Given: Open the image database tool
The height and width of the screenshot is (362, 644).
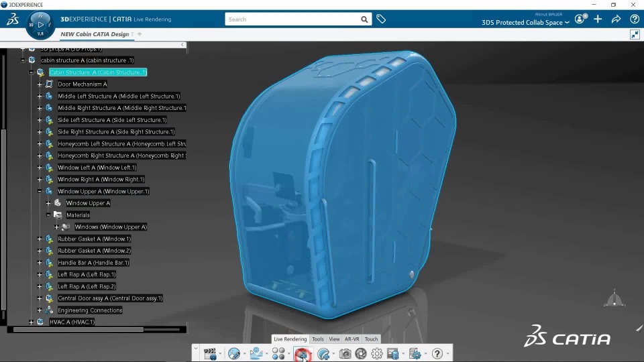Looking at the screenshot, I should tap(393, 353).
